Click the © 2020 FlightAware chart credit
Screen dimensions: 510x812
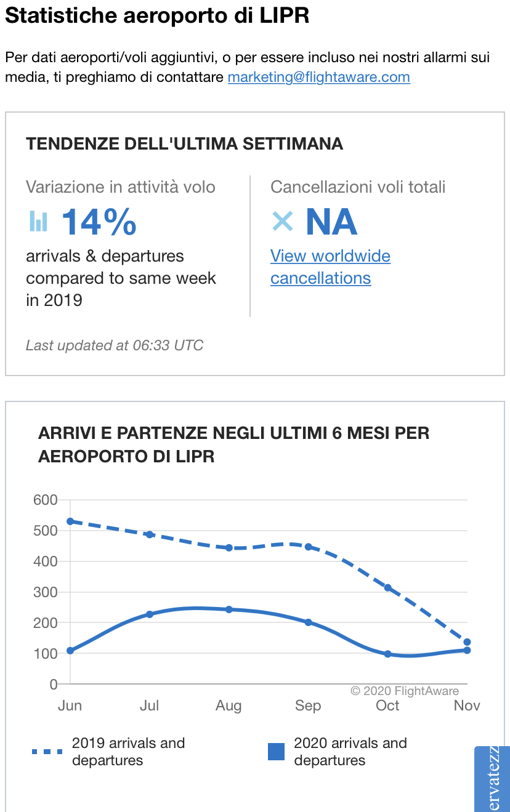(x=405, y=691)
